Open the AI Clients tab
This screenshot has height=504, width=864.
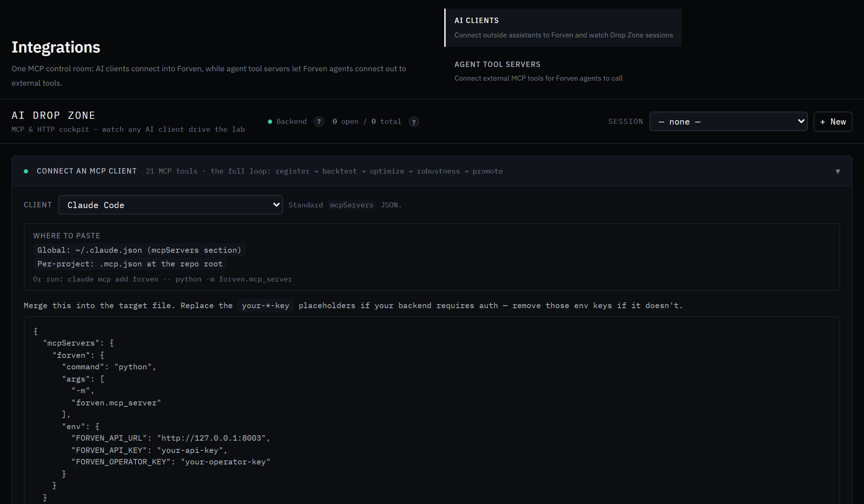[x=563, y=28]
